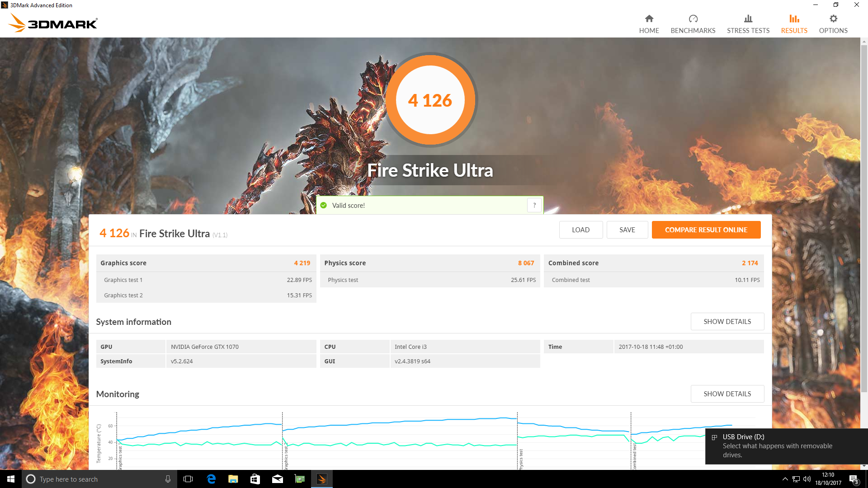The width and height of the screenshot is (868, 488).
Task: Go to the Benchmarks section
Action: coord(693,24)
